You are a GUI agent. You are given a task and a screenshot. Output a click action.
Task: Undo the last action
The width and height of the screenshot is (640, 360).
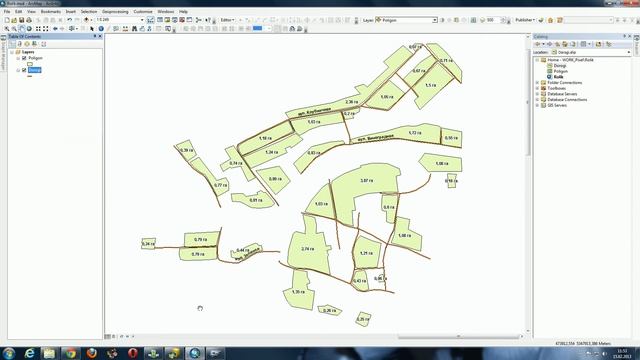pos(69,20)
